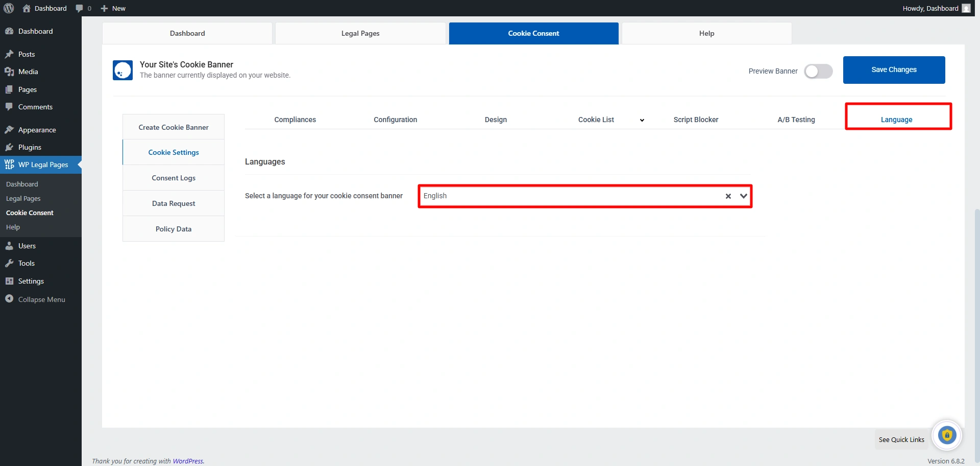Click the cookie banner logo icon

[122, 70]
